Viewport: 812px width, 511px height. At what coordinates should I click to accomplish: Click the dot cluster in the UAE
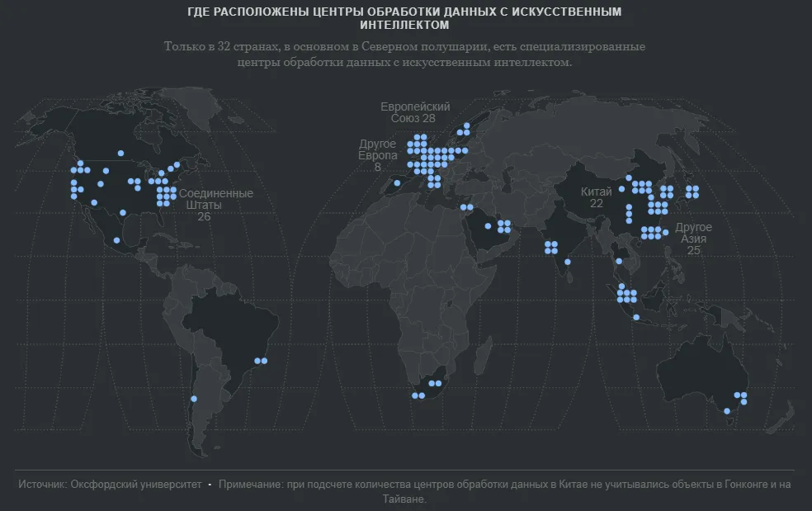pyautogui.click(x=504, y=226)
